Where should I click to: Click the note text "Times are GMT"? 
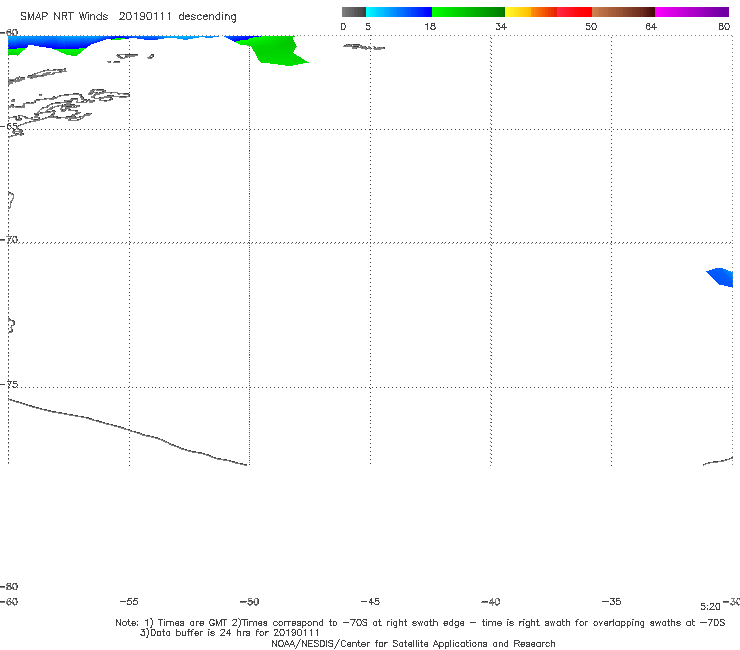[193, 623]
